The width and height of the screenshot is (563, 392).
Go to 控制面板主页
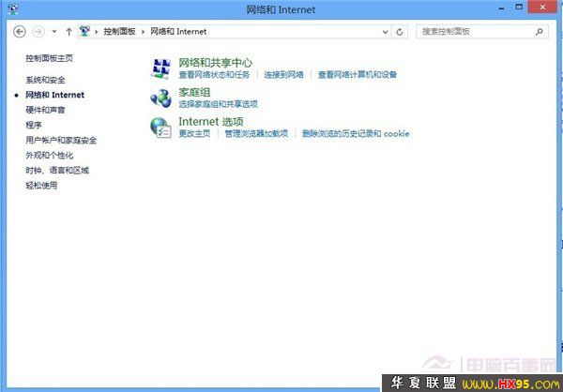[50, 58]
